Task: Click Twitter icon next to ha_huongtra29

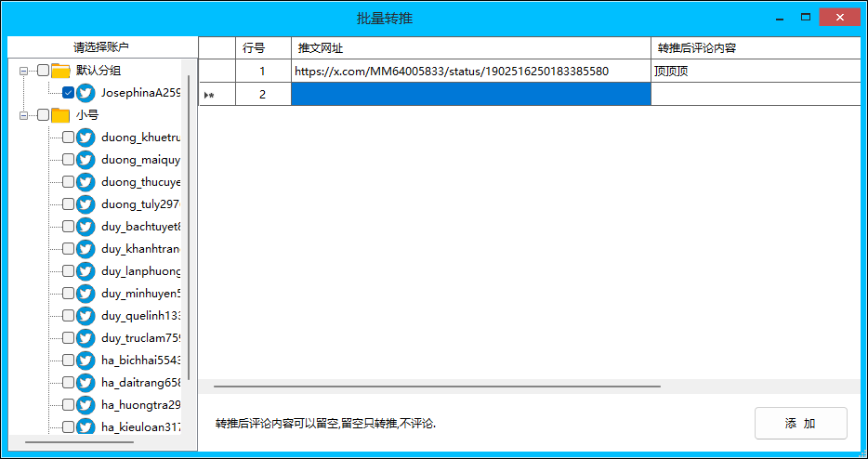Action: [x=85, y=405]
